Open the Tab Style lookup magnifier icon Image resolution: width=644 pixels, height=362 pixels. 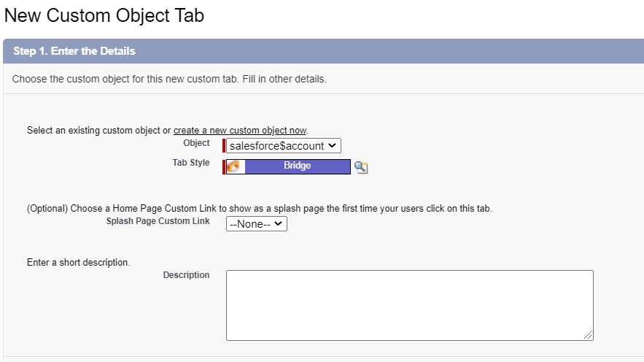click(x=360, y=167)
